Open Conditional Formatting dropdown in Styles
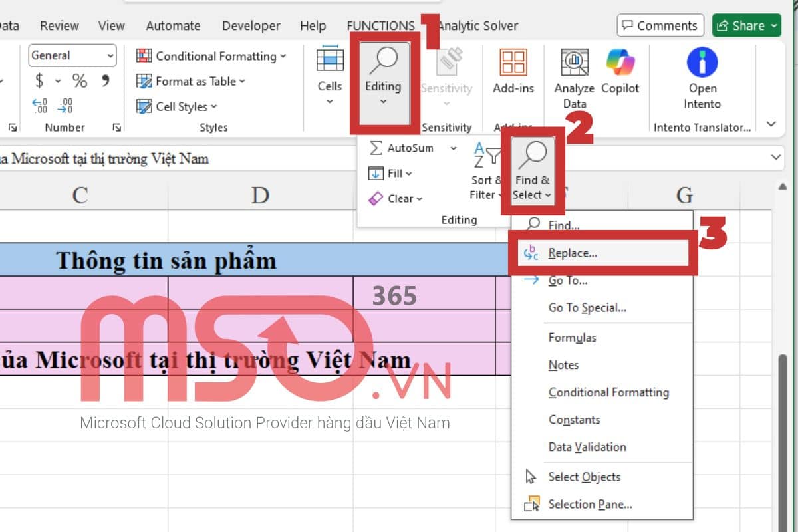This screenshot has width=798, height=532. coord(211,56)
